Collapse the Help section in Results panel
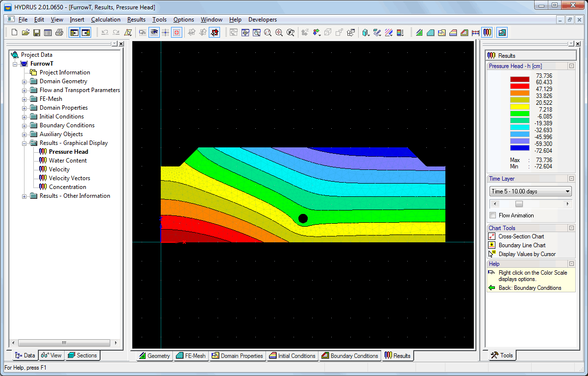Viewport: 588px width, 376px height. 571,264
